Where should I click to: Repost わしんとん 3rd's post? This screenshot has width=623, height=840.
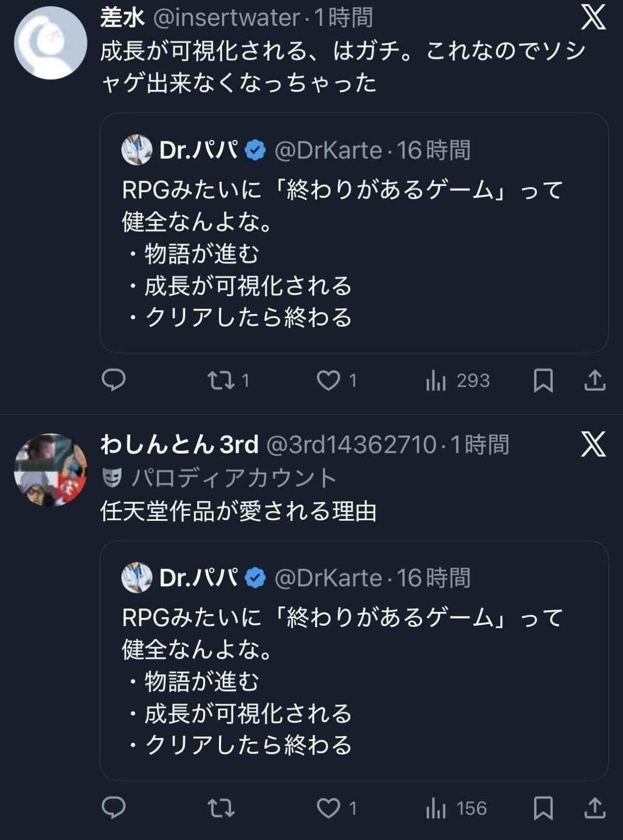[x=222, y=808]
